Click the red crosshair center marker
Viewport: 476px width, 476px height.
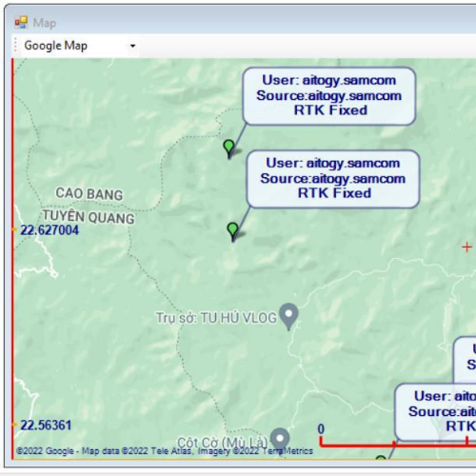coord(466,248)
